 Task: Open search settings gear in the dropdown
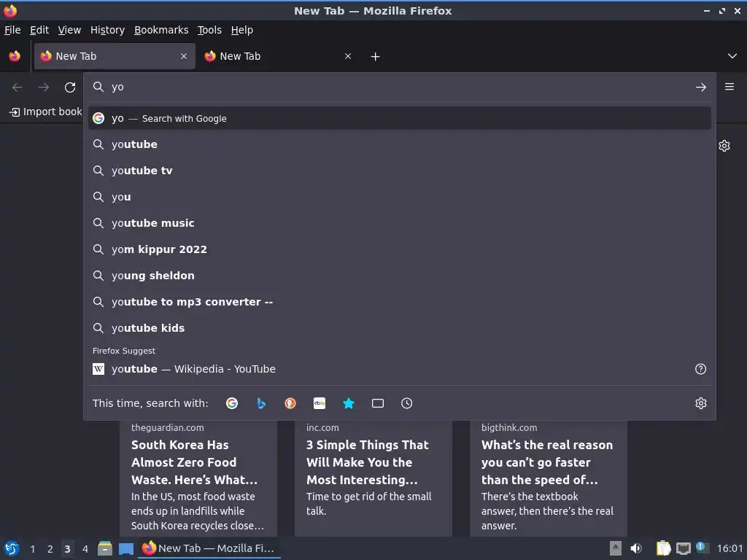700,403
